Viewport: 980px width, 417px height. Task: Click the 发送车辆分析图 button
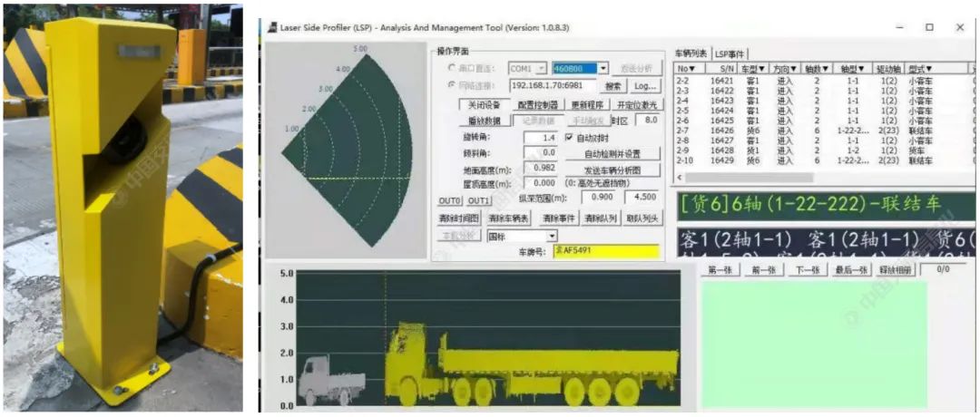coord(612,170)
